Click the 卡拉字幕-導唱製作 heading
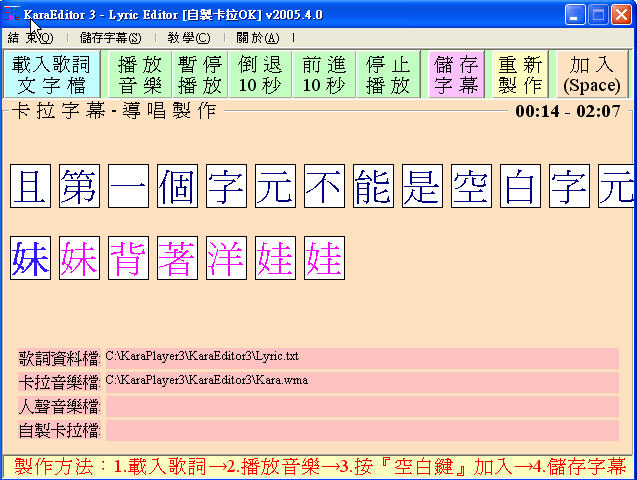 tap(114, 110)
